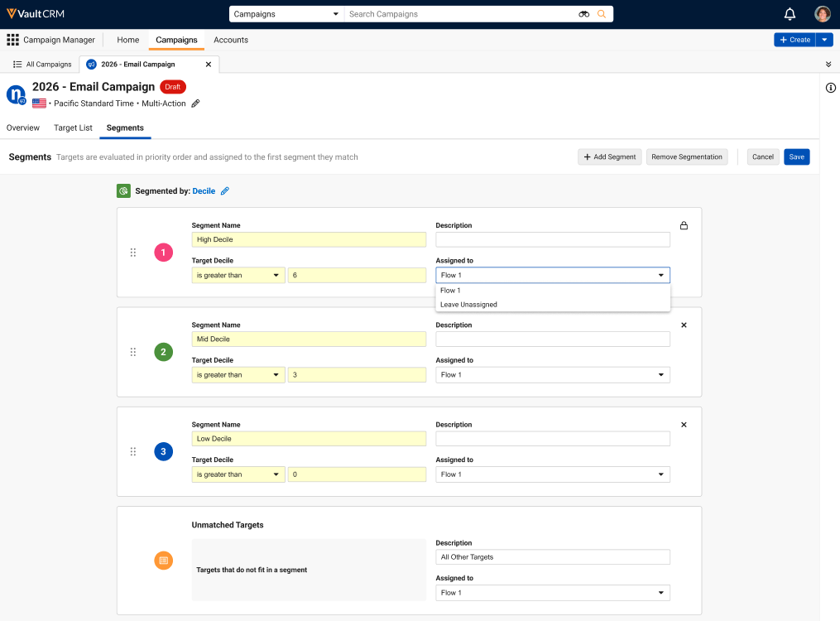Screen dimensions: 840x621
Task: Click the orange magnifier search icon
Action: [602, 14]
